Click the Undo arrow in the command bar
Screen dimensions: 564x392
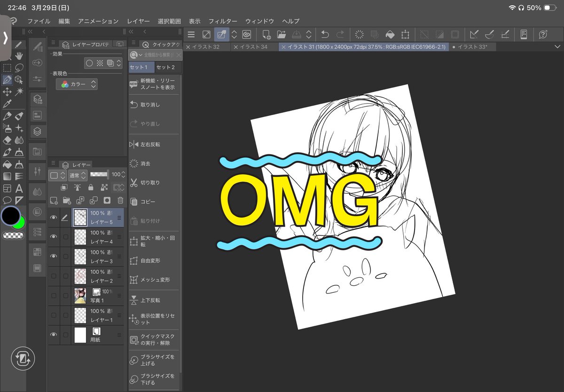click(x=325, y=34)
